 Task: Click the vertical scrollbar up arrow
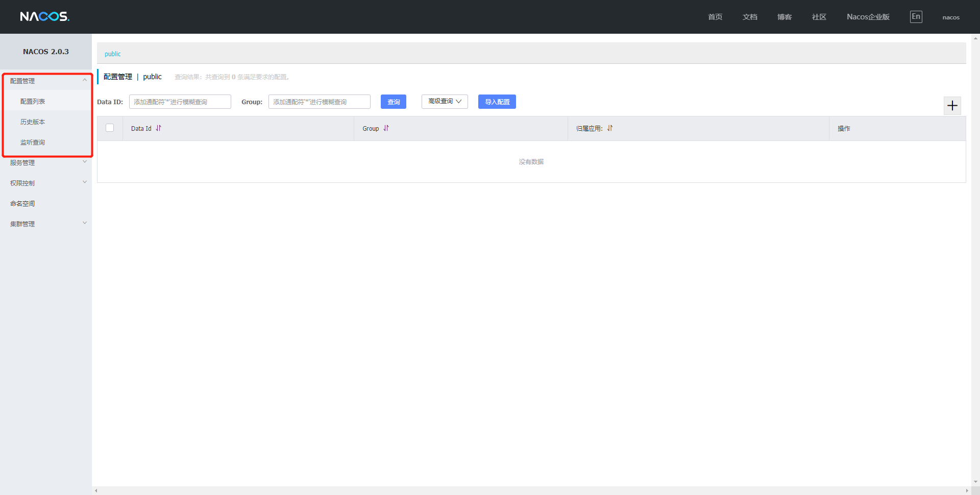tap(975, 38)
